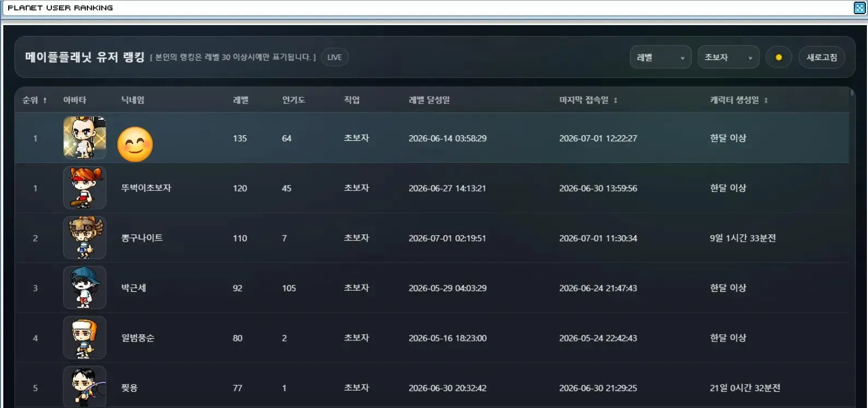Click level value 135

[x=240, y=139]
